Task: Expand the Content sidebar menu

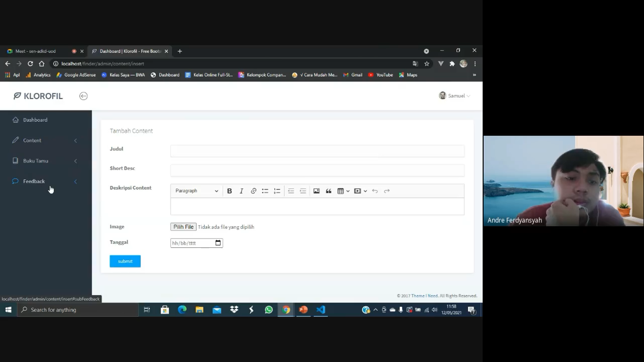Action: click(x=46, y=140)
